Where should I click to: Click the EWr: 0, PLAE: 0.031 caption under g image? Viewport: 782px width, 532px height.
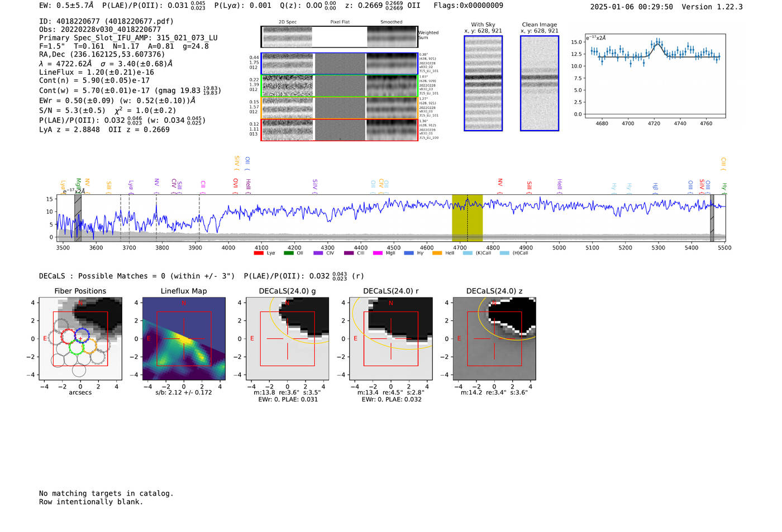click(288, 400)
